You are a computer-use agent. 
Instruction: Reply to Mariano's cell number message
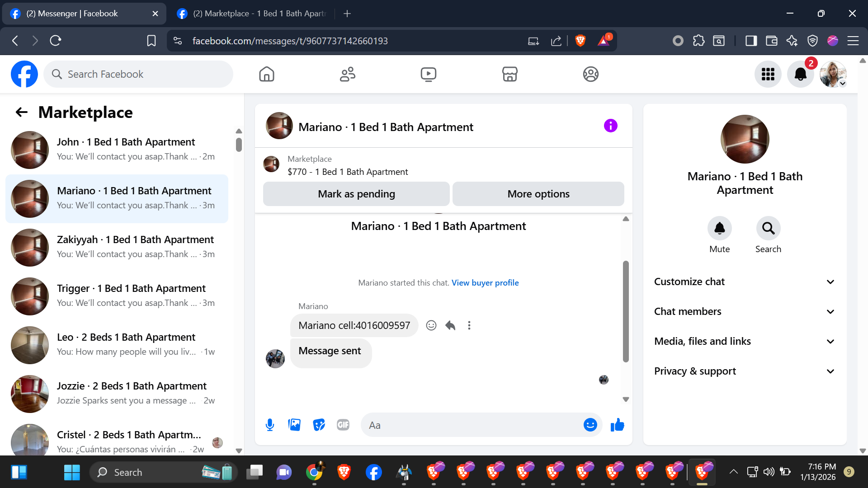click(450, 325)
